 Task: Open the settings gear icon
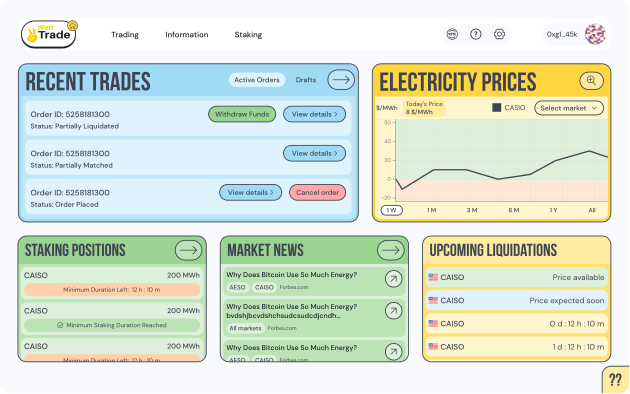point(499,34)
